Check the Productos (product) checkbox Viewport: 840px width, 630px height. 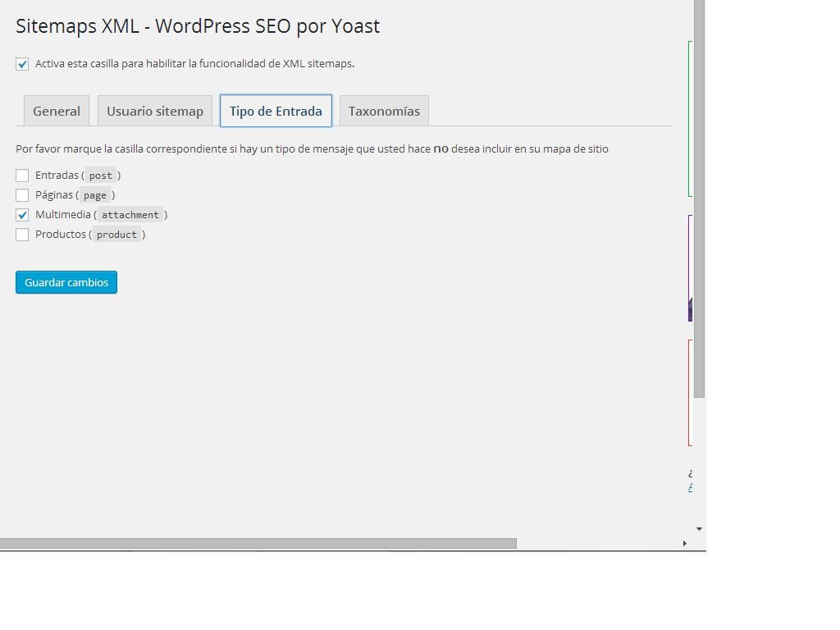pyautogui.click(x=22, y=235)
